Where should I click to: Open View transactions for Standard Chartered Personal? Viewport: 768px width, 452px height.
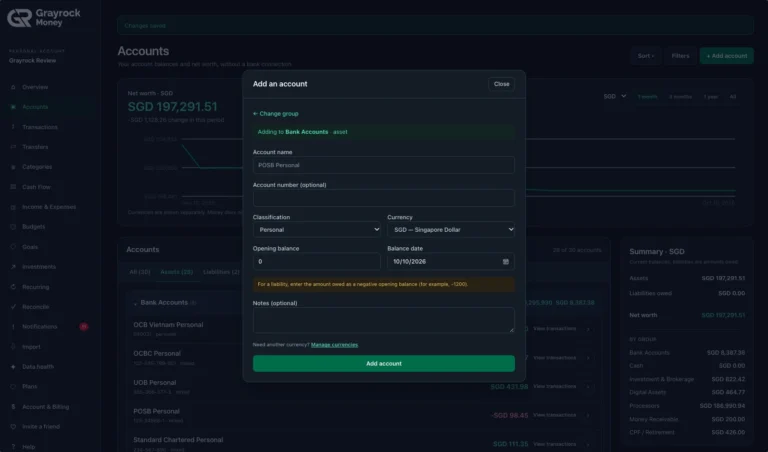pos(554,444)
